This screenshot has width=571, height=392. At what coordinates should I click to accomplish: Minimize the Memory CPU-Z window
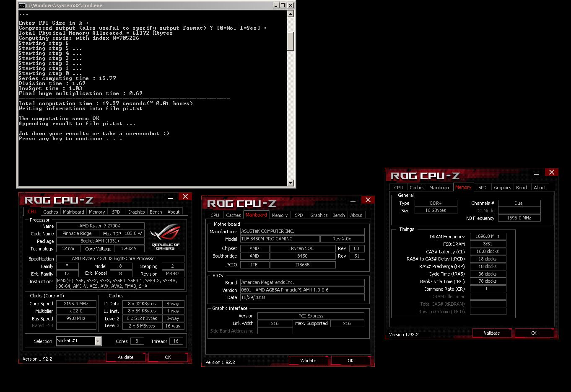tap(537, 173)
